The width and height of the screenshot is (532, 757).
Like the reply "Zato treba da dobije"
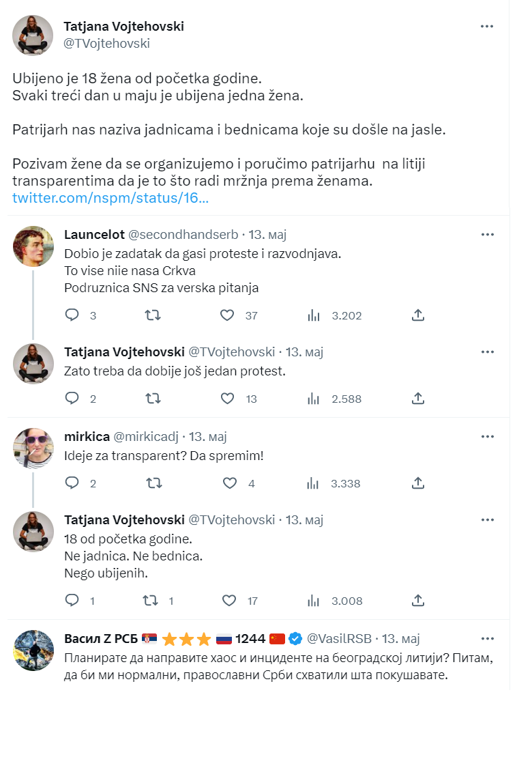(x=227, y=399)
